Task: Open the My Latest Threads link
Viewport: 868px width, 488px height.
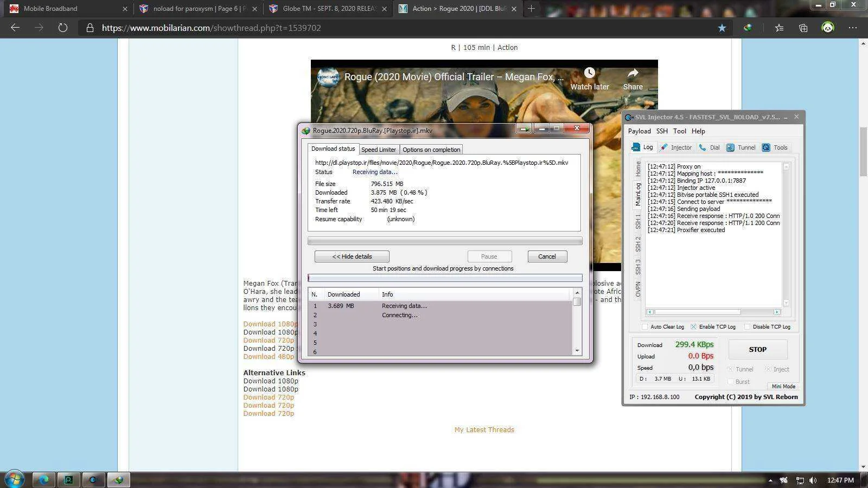Action: 484,430
